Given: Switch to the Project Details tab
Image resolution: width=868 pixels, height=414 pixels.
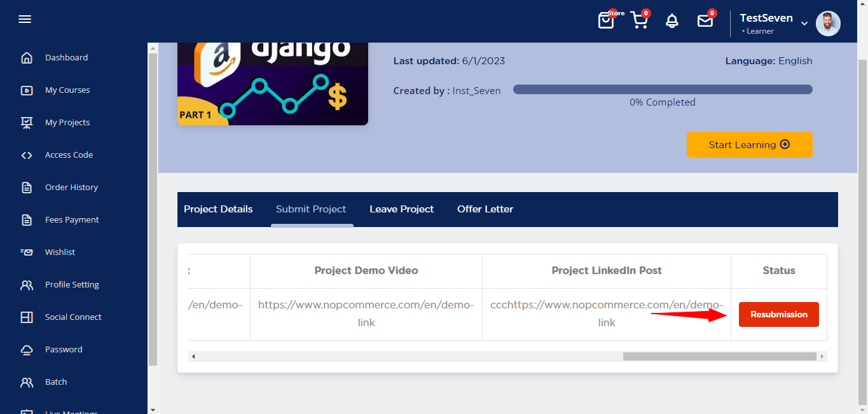Looking at the screenshot, I should 218,209.
